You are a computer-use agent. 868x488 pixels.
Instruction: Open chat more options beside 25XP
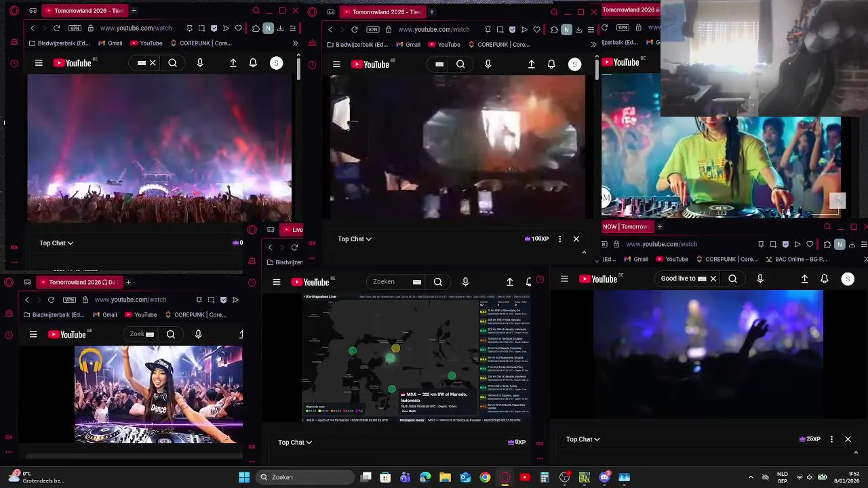tap(831, 439)
